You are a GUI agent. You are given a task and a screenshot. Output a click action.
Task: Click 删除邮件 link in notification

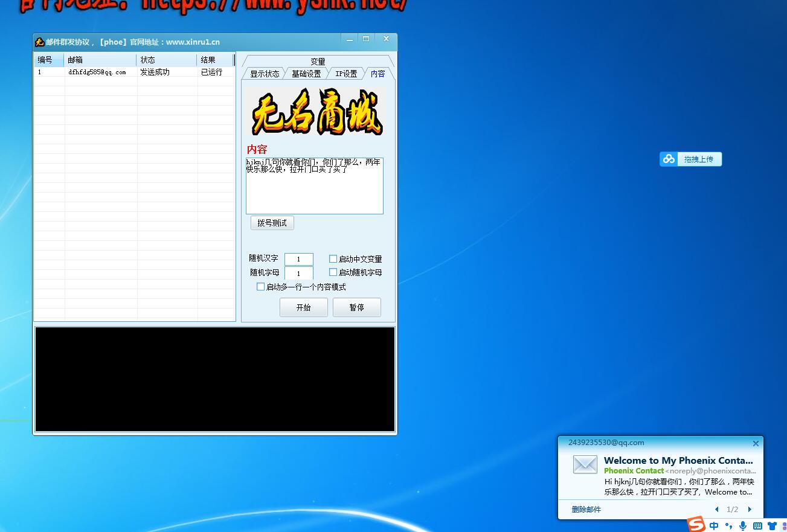pyautogui.click(x=586, y=510)
